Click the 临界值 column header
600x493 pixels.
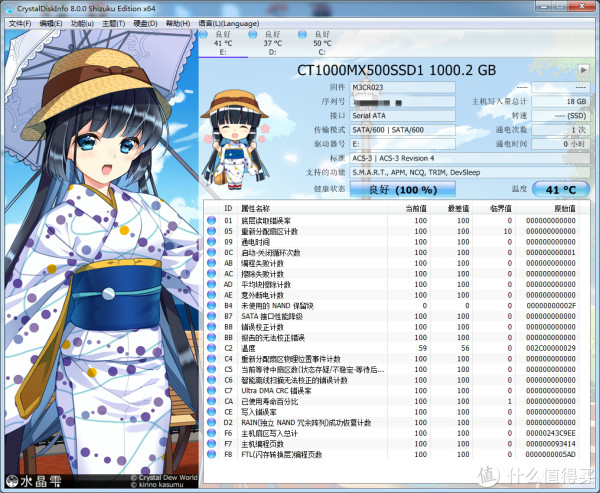(493, 208)
